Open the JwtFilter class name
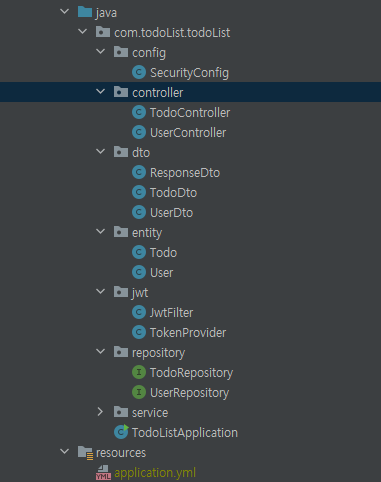The width and height of the screenshot is (381, 482). (x=171, y=313)
